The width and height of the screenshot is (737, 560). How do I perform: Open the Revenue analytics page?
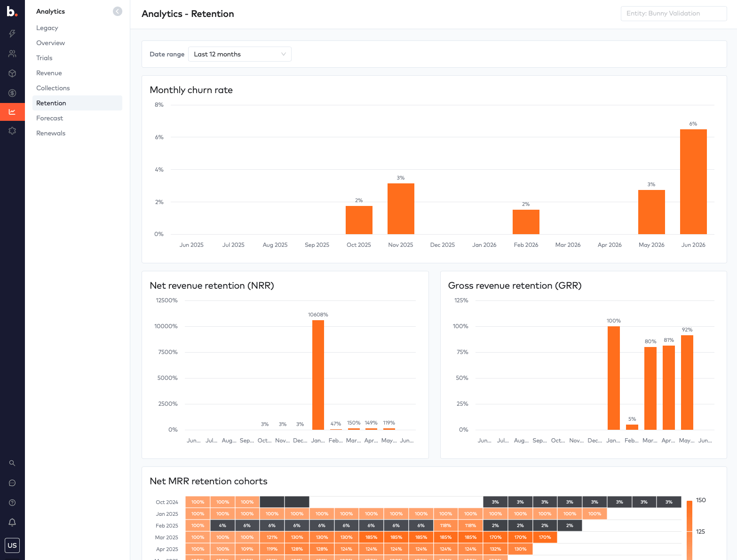click(x=49, y=73)
